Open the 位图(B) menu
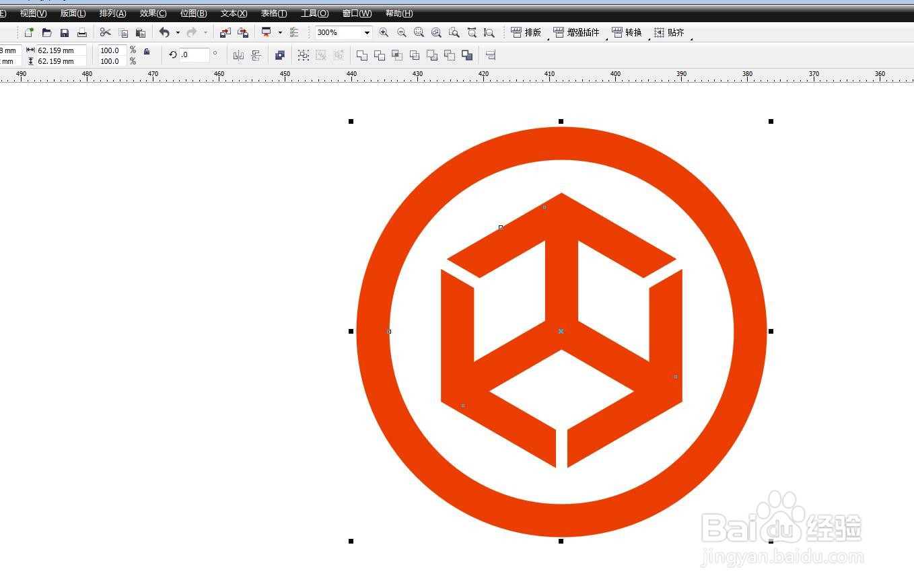 click(193, 13)
